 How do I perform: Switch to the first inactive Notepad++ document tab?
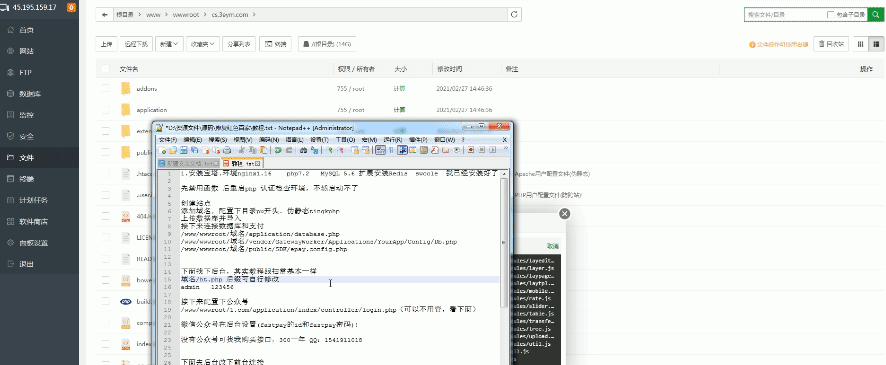coord(189,163)
